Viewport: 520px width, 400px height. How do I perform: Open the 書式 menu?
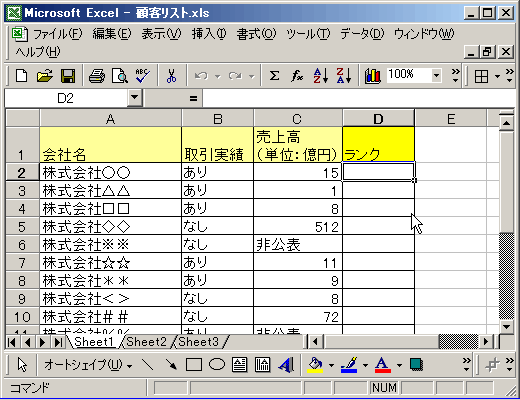click(x=256, y=34)
